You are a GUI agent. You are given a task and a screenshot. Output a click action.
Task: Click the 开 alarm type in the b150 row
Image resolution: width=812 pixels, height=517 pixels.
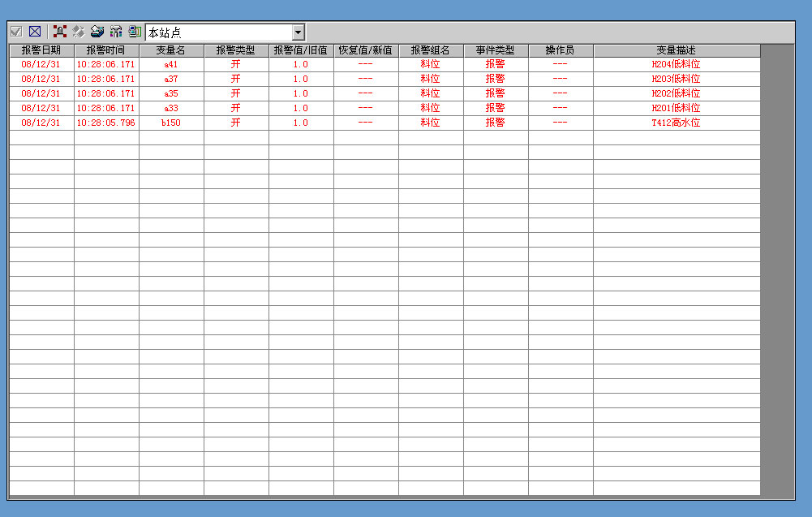click(x=236, y=123)
